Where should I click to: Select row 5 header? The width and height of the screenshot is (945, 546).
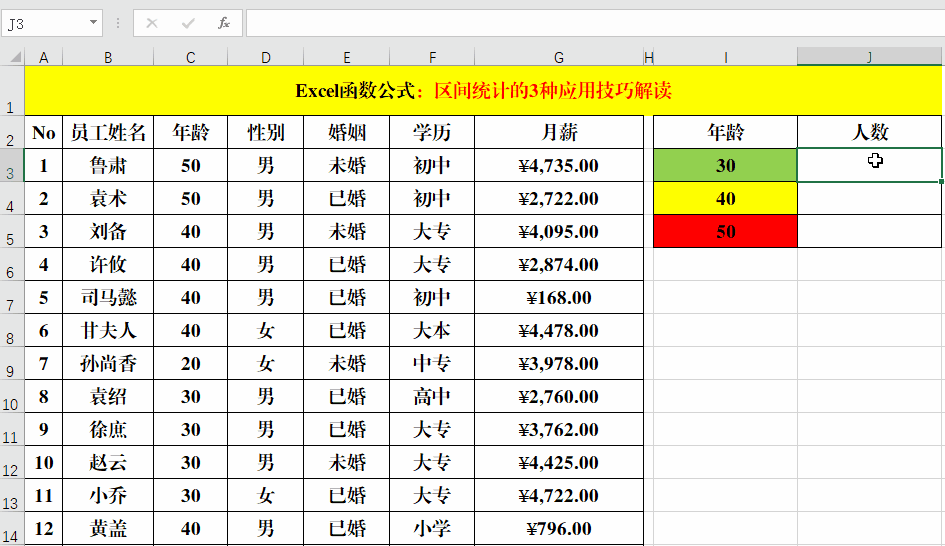click(12, 231)
